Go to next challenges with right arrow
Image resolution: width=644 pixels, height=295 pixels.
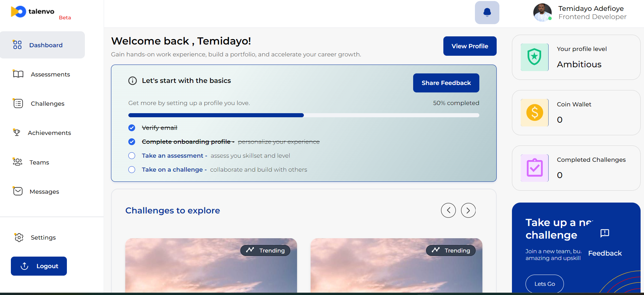[468, 210]
